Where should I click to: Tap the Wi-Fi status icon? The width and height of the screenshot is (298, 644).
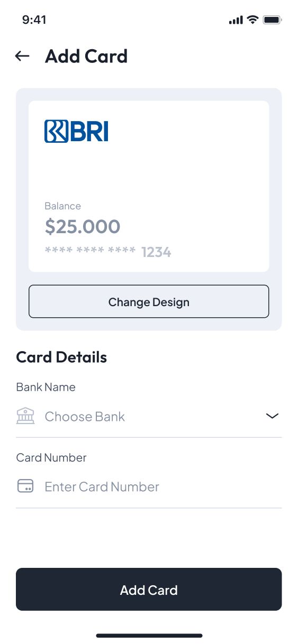[x=252, y=20]
